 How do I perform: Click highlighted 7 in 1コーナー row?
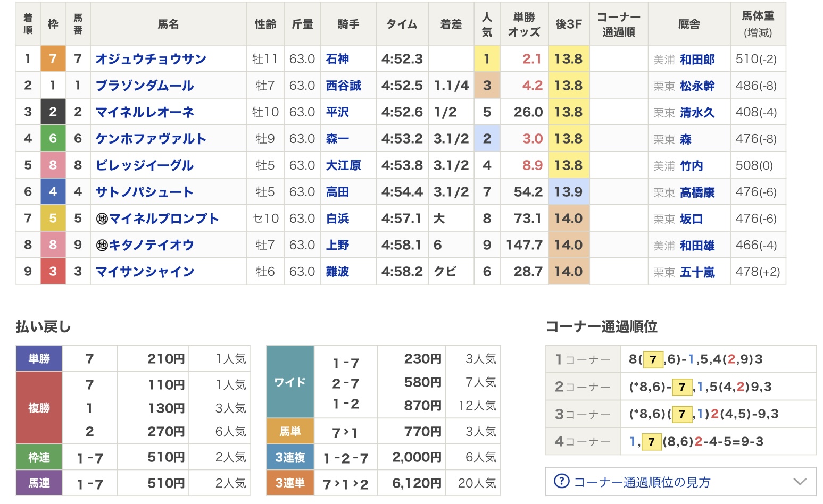[x=653, y=360]
